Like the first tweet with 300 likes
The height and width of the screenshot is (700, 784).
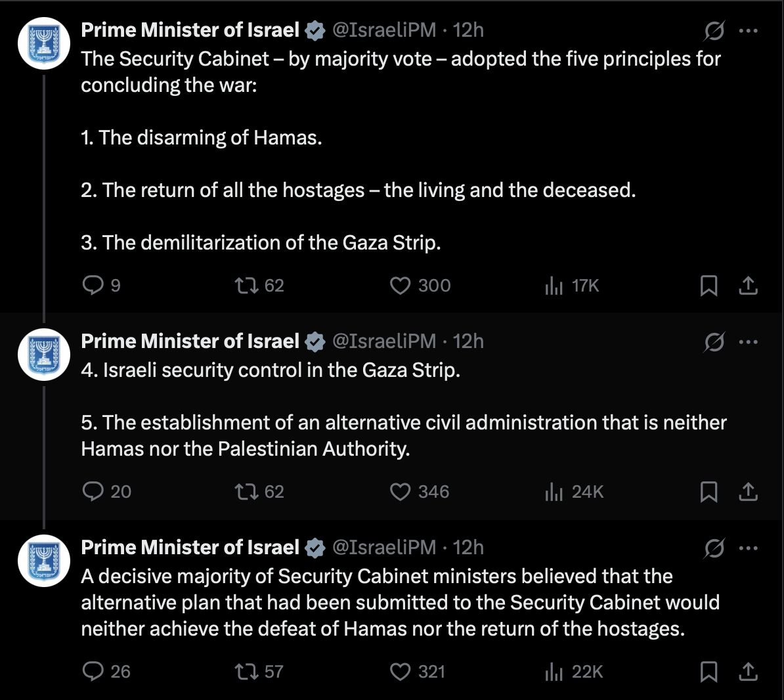[420, 286]
